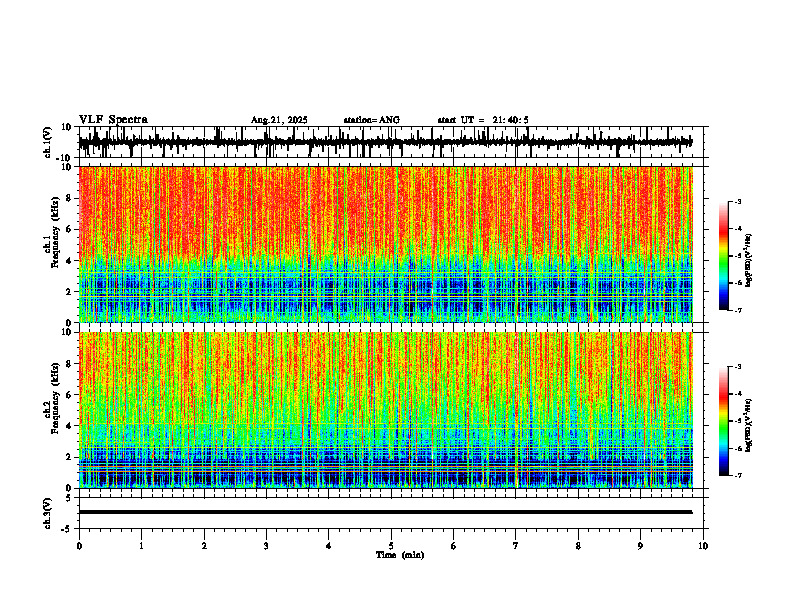Viewport: 792px width, 612px height.
Task: Click time axis tick label "1"
Action: click(141, 546)
